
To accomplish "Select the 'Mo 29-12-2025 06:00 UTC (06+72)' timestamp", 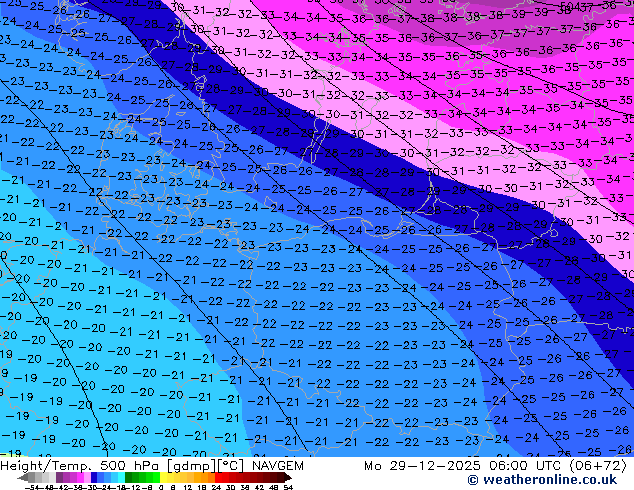I will click(495, 466).
